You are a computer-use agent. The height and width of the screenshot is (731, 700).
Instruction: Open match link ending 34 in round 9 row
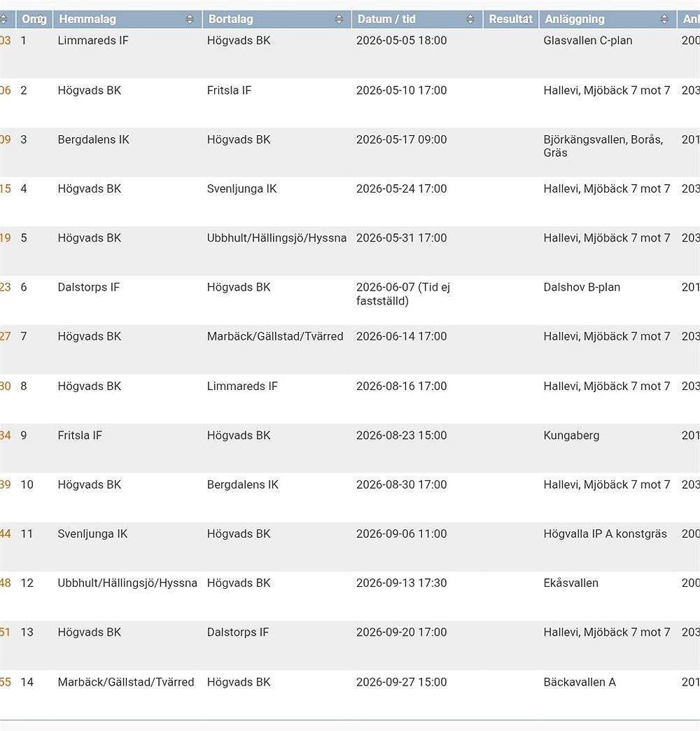point(6,436)
